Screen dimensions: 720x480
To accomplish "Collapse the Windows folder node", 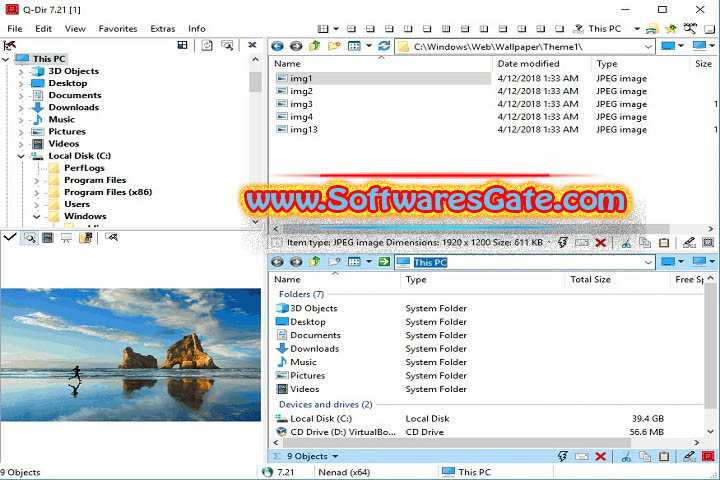I will point(36,216).
